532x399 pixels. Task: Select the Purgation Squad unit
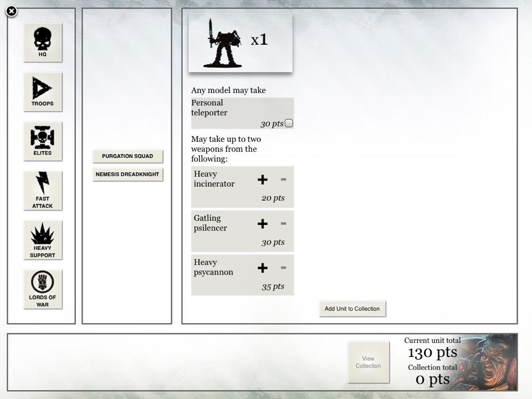click(x=127, y=156)
